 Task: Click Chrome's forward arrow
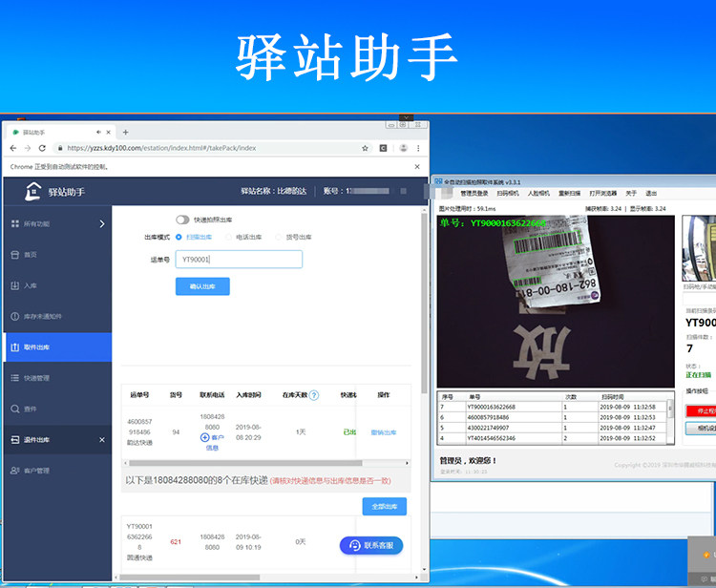click(x=28, y=148)
